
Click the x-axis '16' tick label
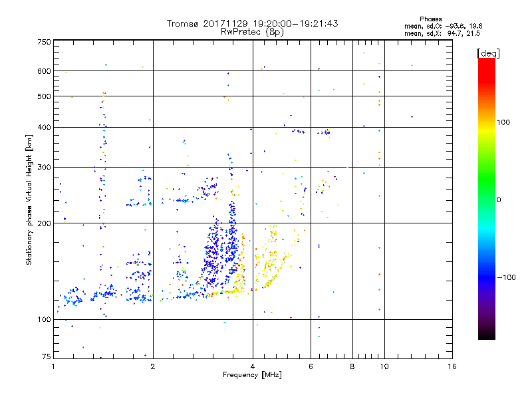(452, 366)
